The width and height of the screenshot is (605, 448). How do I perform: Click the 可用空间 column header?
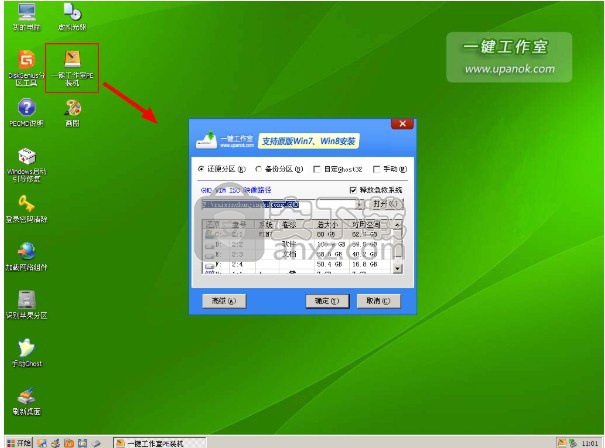[371, 224]
